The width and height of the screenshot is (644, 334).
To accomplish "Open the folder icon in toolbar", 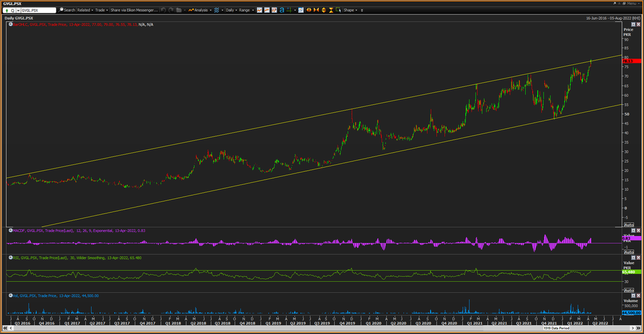I will pos(179,10).
